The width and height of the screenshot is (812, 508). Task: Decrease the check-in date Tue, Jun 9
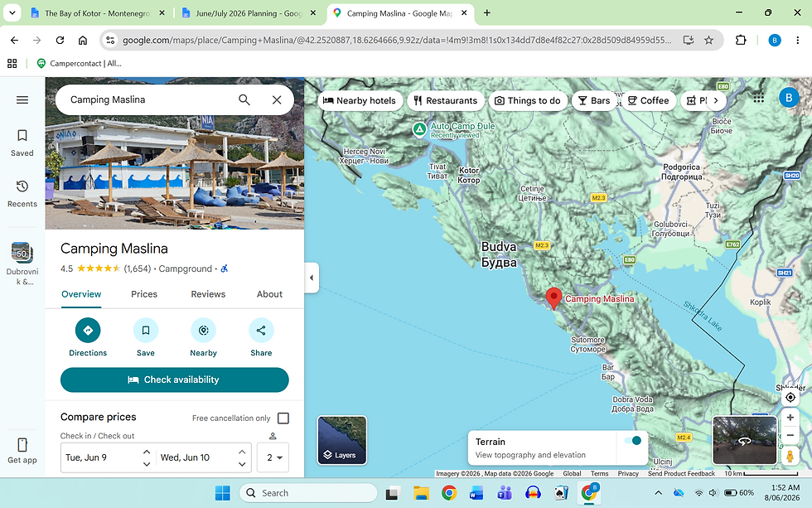(x=147, y=464)
